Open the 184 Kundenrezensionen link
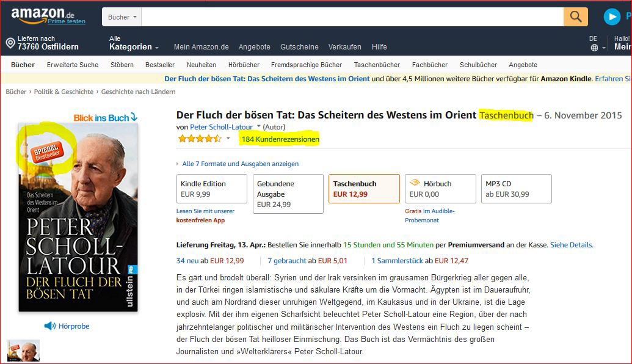632x364 pixels. [280, 139]
